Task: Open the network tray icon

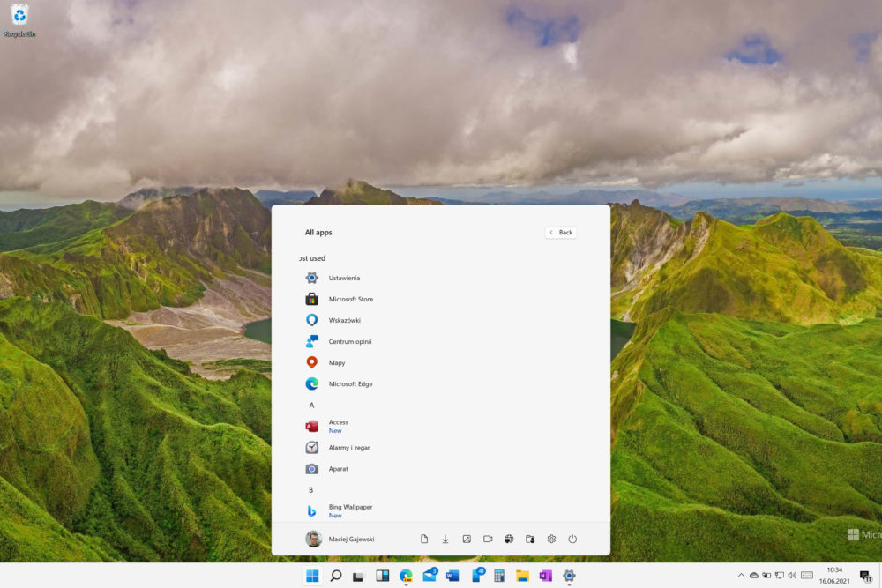Action: [x=780, y=575]
